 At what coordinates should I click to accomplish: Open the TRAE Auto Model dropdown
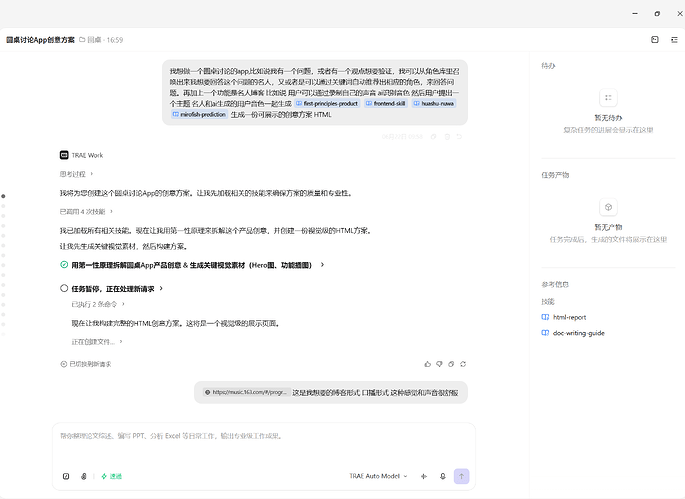coord(378,476)
